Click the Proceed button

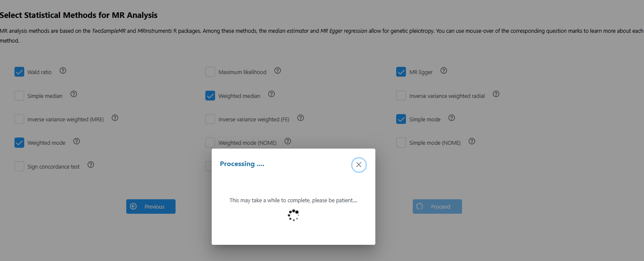click(x=437, y=207)
